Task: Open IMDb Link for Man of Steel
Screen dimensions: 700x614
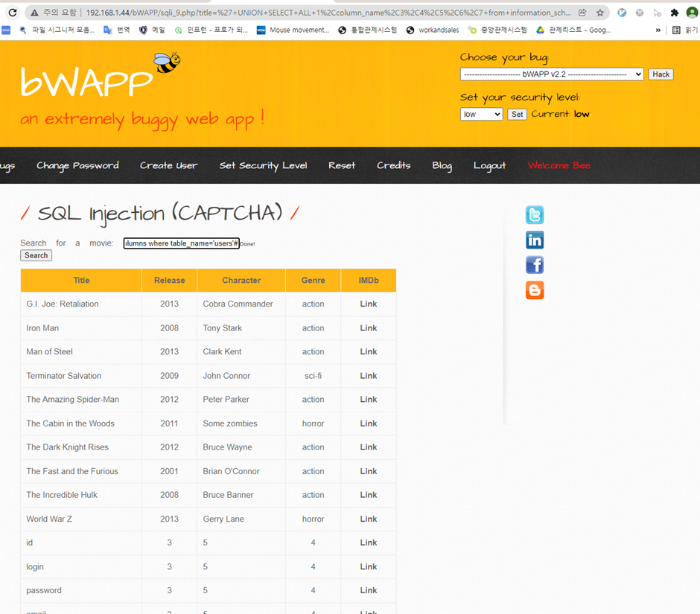Action: coord(369,351)
